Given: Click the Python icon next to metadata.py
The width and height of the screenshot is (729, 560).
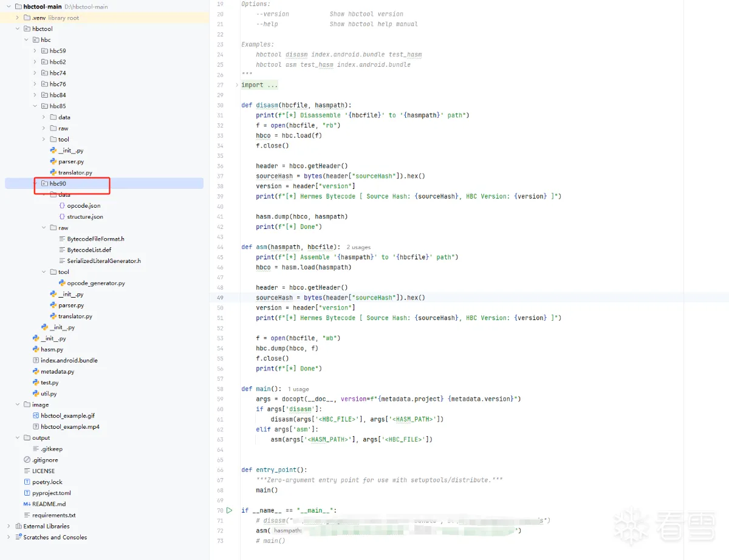Looking at the screenshot, I should 36,372.
